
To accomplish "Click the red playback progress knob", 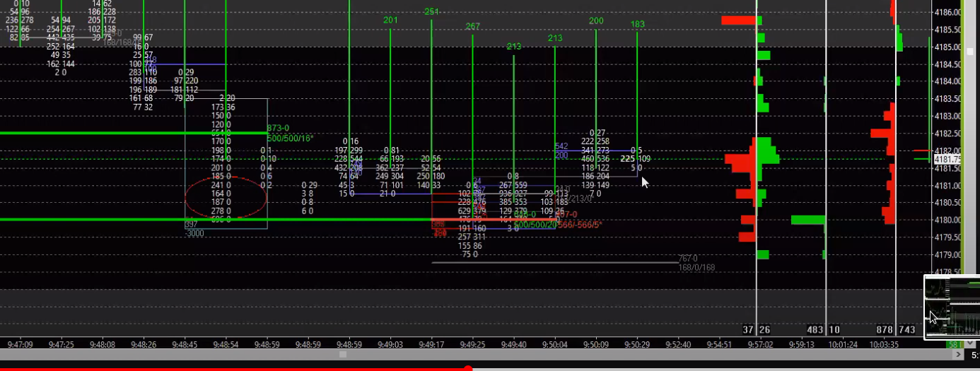I will coord(467,368).
